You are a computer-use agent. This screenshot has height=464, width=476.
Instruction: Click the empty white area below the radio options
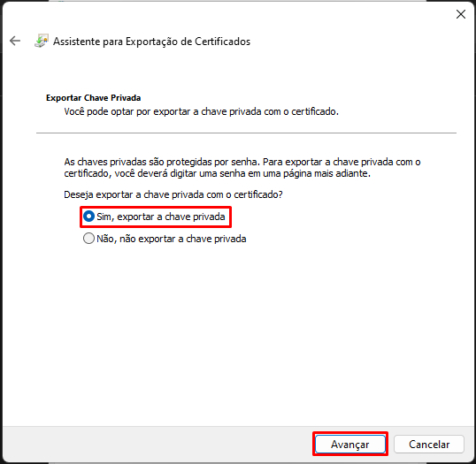point(238,333)
